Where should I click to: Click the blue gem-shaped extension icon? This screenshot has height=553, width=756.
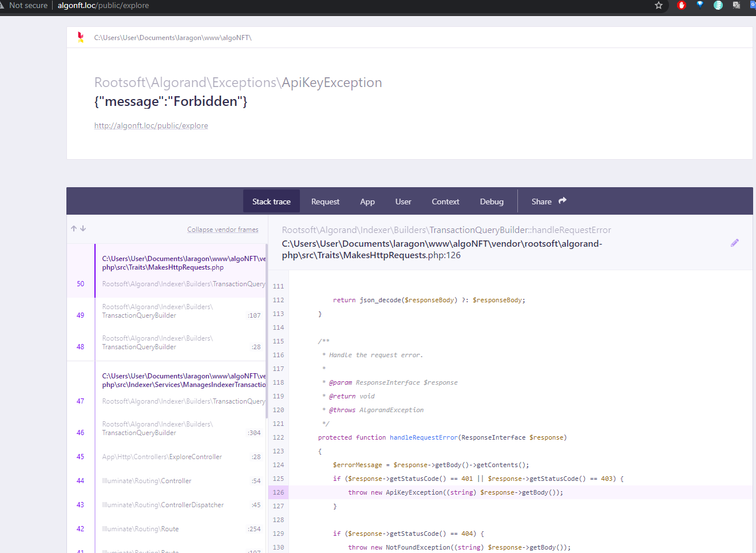coord(699,6)
